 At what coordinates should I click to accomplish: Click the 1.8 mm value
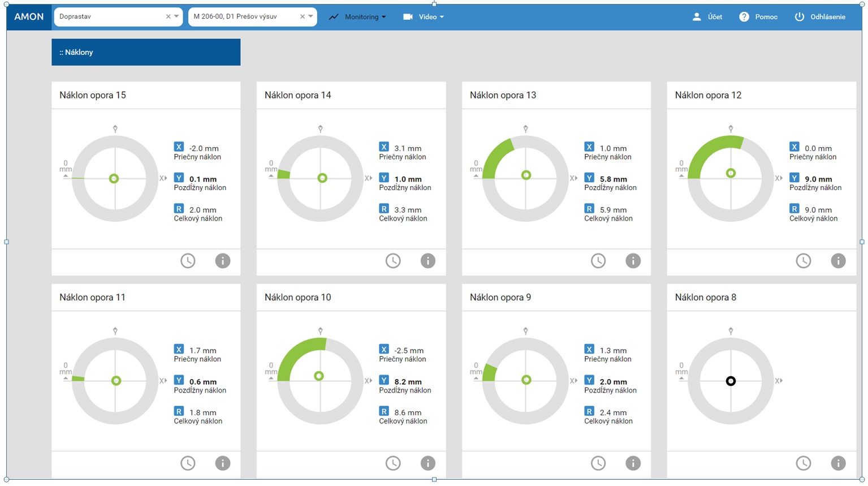(202, 412)
